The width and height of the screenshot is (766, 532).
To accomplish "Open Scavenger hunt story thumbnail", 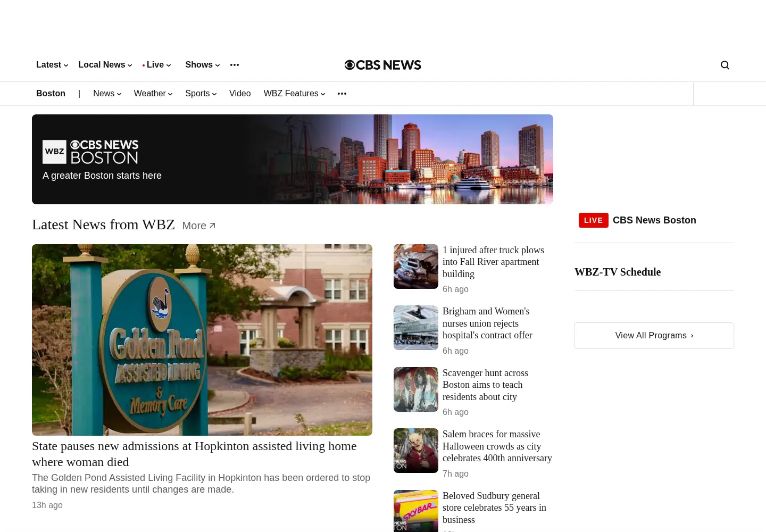I will click(416, 389).
